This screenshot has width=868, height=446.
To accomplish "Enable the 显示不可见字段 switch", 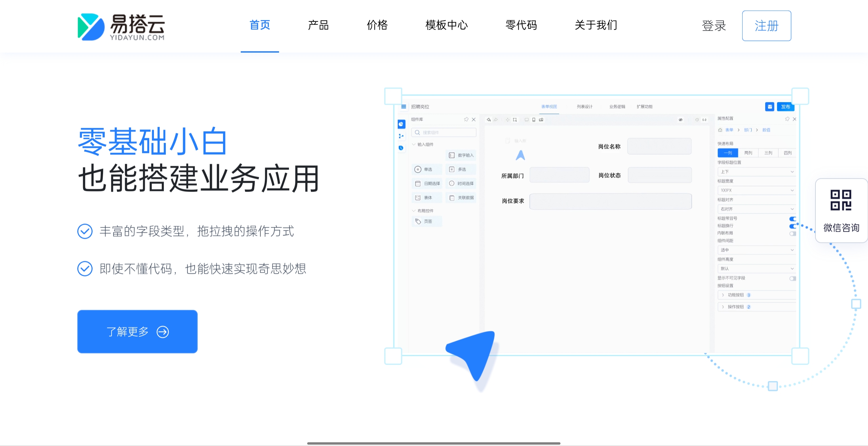I will 792,278.
